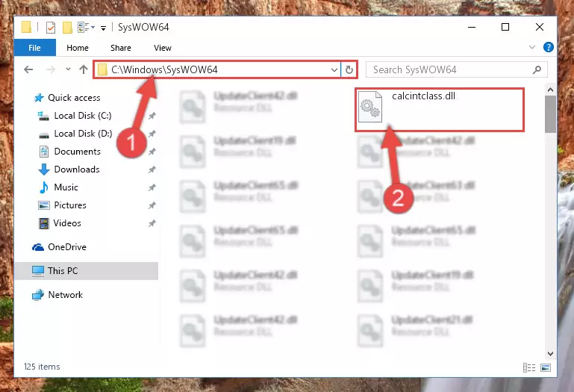Open the Customize Quick Access Toolbar dropdown arrow
This screenshot has height=392, width=574.
103,28
